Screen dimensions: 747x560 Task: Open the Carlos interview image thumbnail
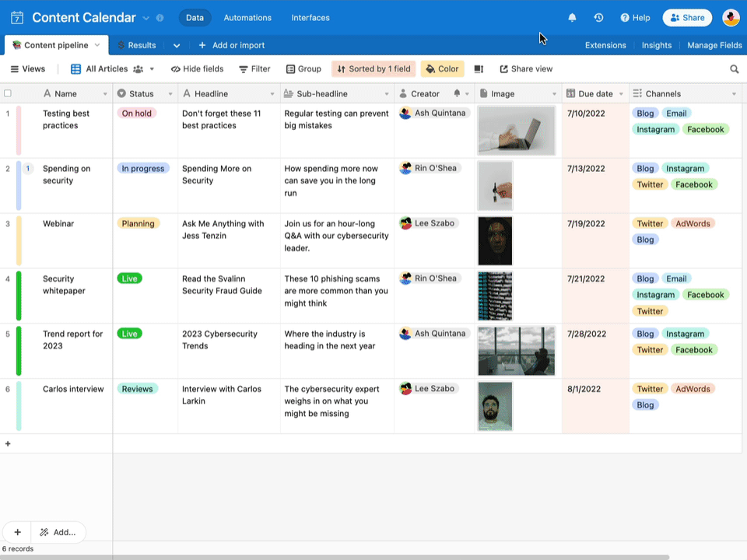pyautogui.click(x=495, y=406)
